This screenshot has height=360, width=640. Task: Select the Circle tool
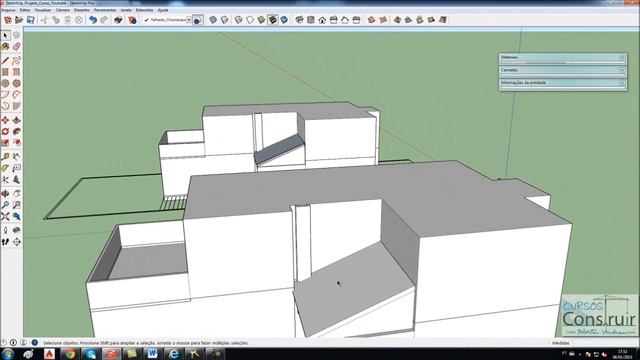point(5,83)
